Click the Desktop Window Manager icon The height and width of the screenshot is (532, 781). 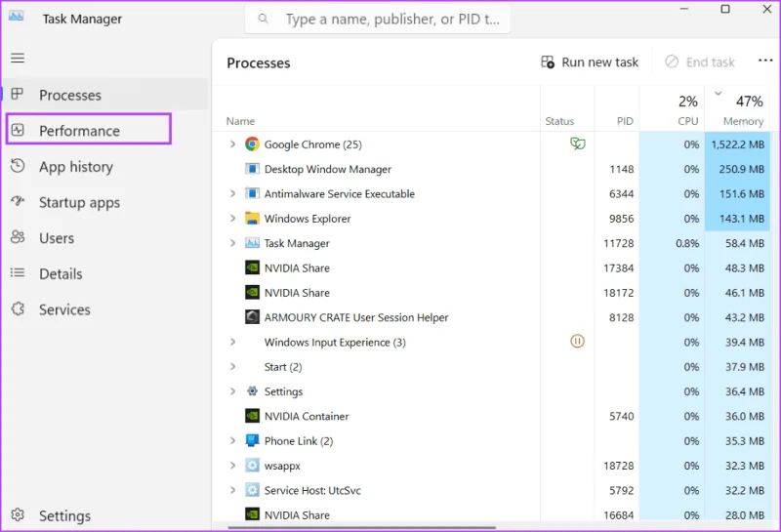tap(252, 169)
